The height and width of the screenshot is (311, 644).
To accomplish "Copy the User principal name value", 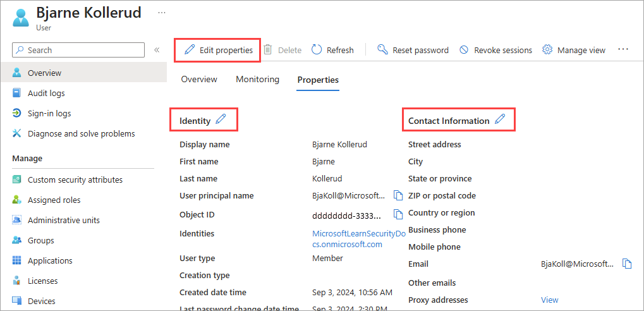I will [398, 195].
